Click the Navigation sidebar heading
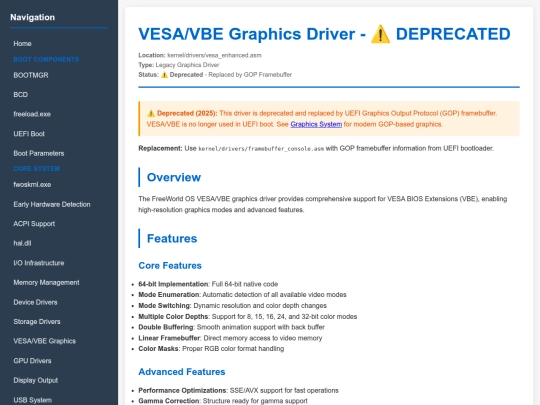The height and width of the screenshot is (405, 540). click(x=32, y=17)
